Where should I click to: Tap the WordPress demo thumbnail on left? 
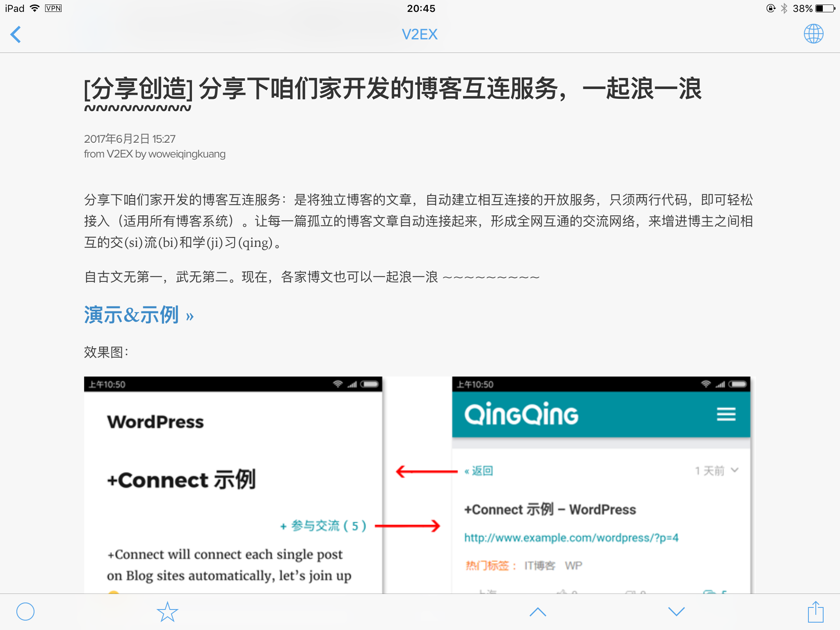point(233,485)
